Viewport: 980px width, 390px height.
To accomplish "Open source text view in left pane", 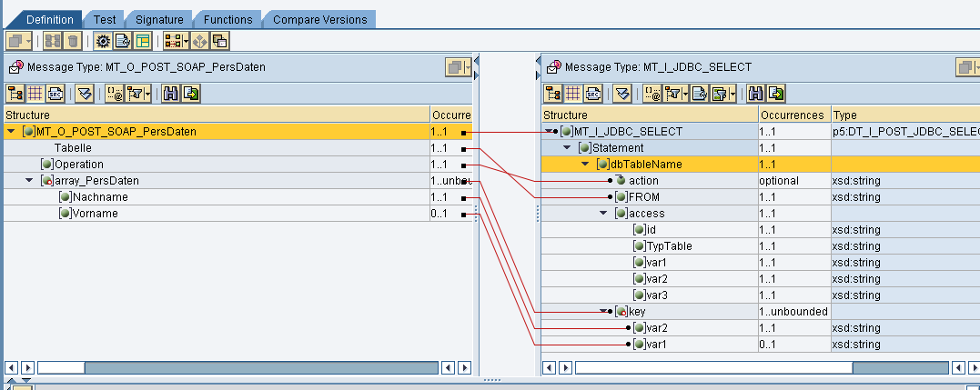I will coord(56,93).
